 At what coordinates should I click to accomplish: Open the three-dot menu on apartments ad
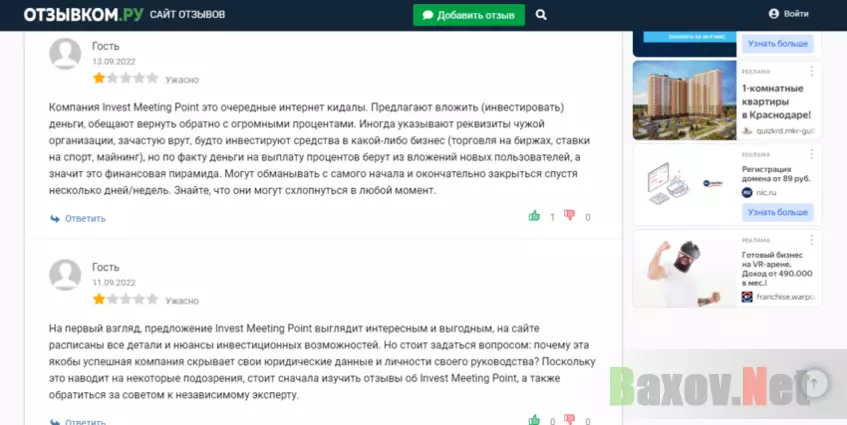click(x=811, y=71)
